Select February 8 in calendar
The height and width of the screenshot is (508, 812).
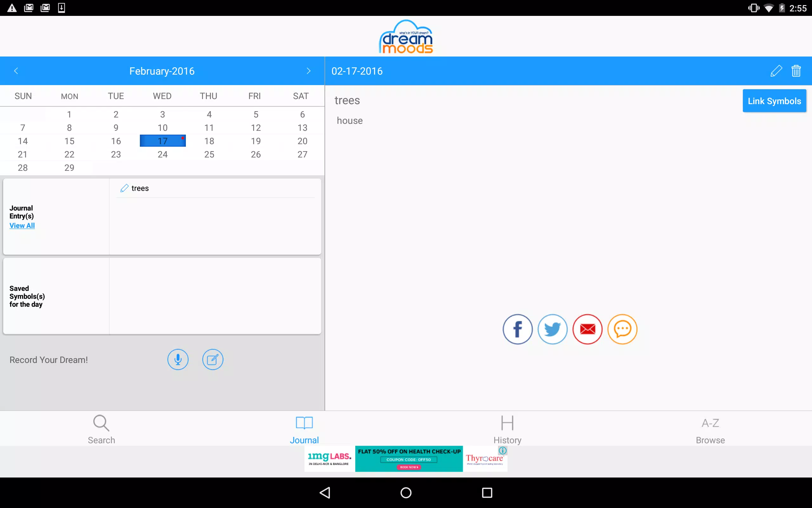click(69, 128)
